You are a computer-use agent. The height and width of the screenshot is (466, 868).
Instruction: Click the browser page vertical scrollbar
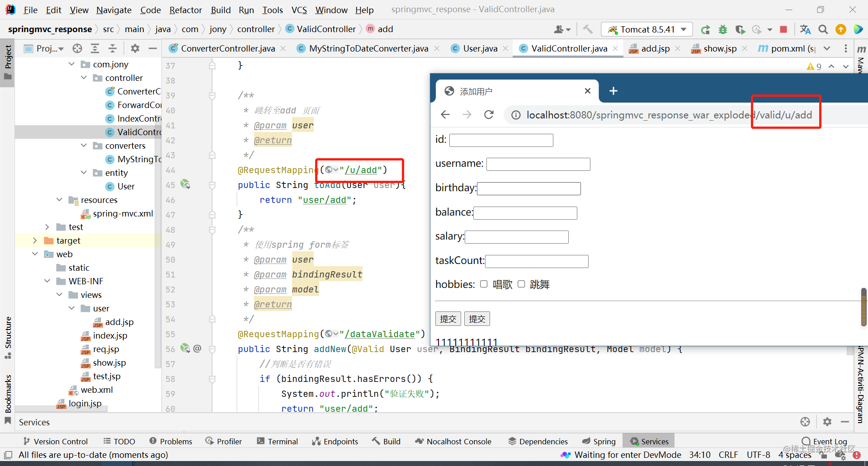[863, 307]
